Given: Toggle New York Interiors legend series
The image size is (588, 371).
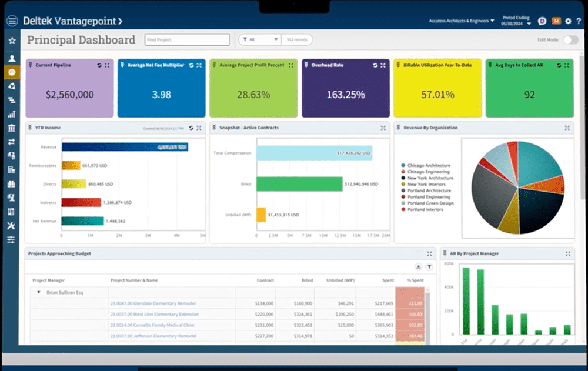Looking at the screenshot, I should click(423, 185).
